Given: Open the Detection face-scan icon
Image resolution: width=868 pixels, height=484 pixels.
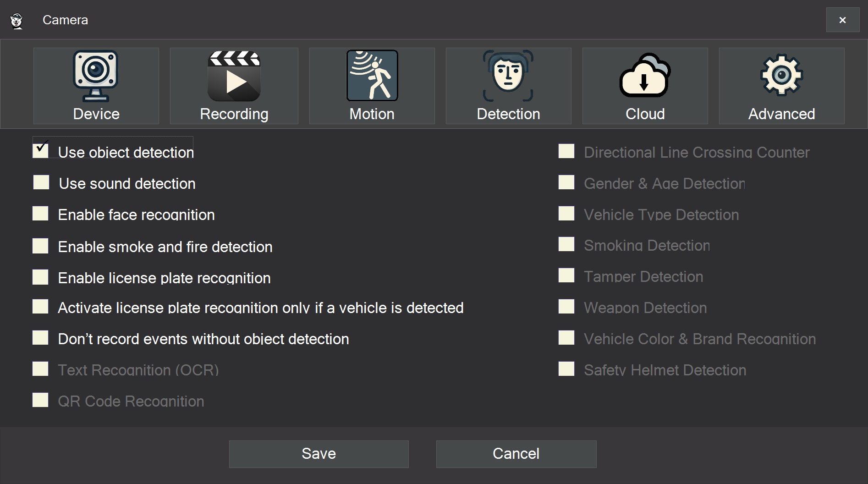Looking at the screenshot, I should (508, 76).
